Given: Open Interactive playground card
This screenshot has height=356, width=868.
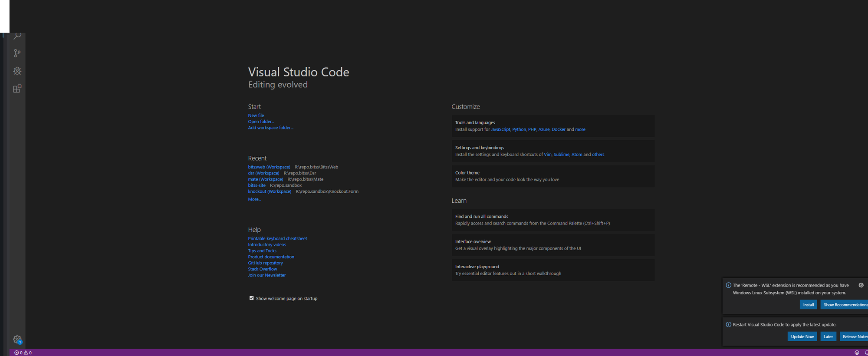Looking at the screenshot, I should [x=553, y=270].
